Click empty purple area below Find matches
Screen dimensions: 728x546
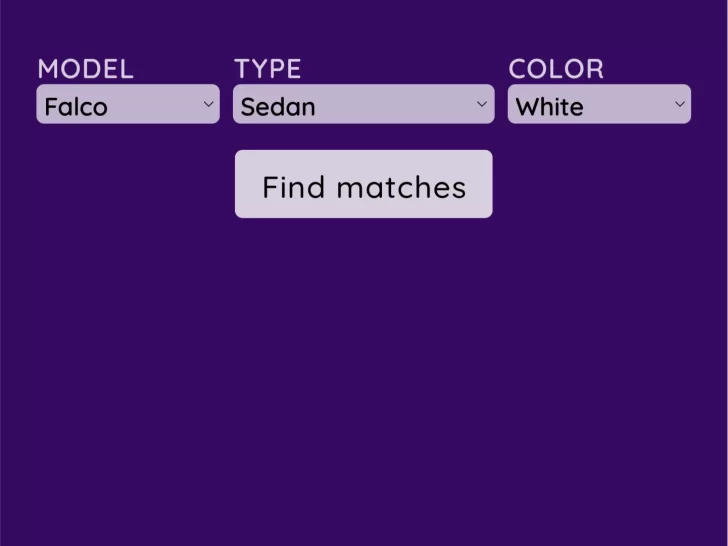[363, 380]
